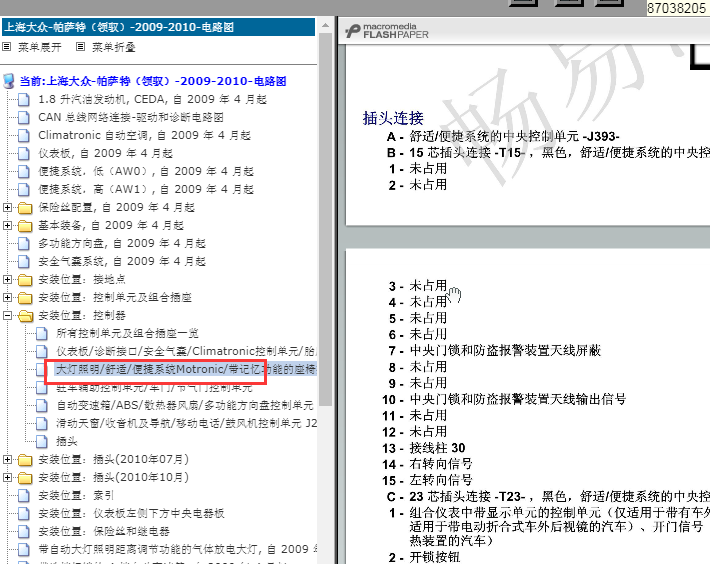Open CAN 总线网络连接-驱动和诊断电路图

(x=131, y=117)
